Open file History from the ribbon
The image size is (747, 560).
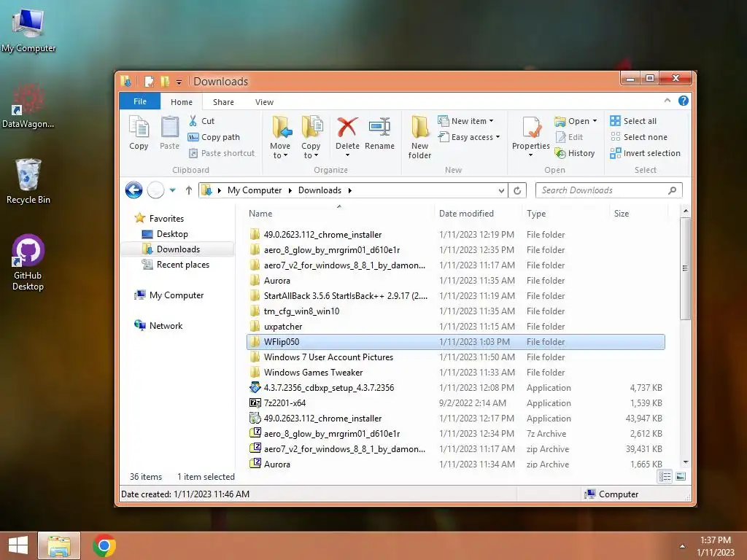[x=575, y=153]
